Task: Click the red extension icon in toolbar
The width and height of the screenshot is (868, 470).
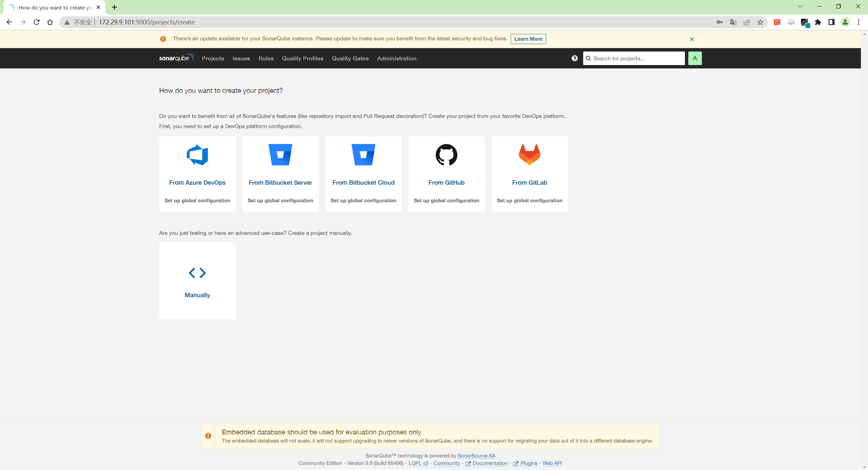Action: [x=777, y=22]
